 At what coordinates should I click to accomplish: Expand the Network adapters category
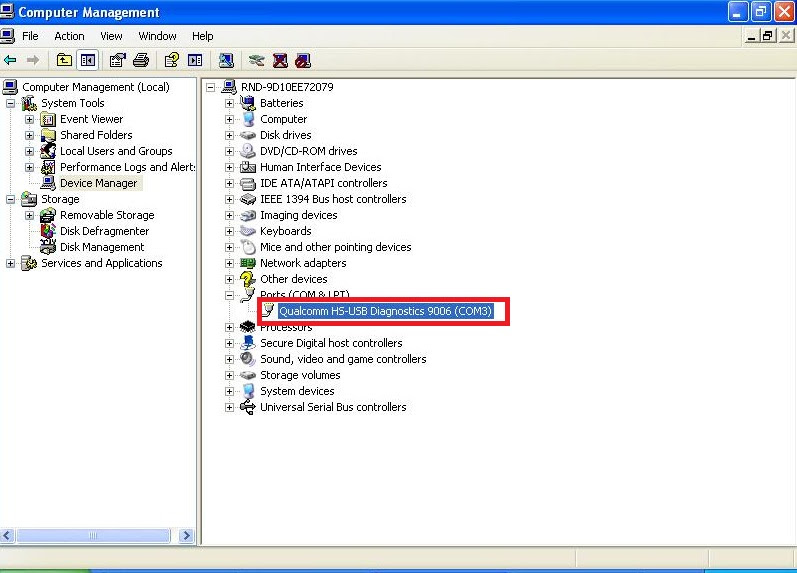coord(229,263)
